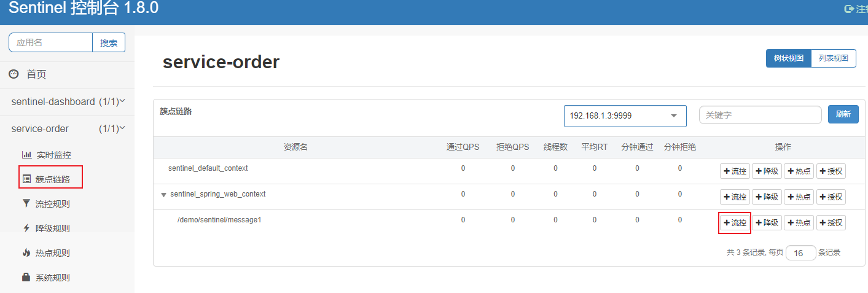Click the 搜索 button beside app name
This screenshot has height=293, width=868.
[x=109, y=42]
